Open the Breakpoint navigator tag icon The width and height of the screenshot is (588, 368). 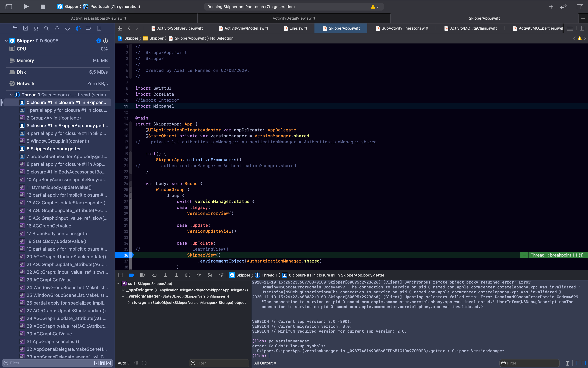pos(88,28)
